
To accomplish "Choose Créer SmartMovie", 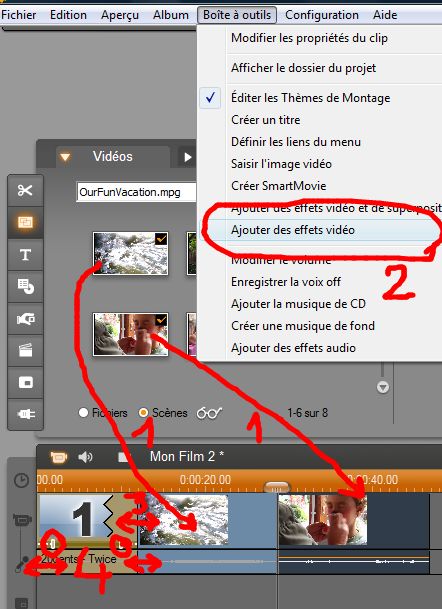I will tap(278, 186).
